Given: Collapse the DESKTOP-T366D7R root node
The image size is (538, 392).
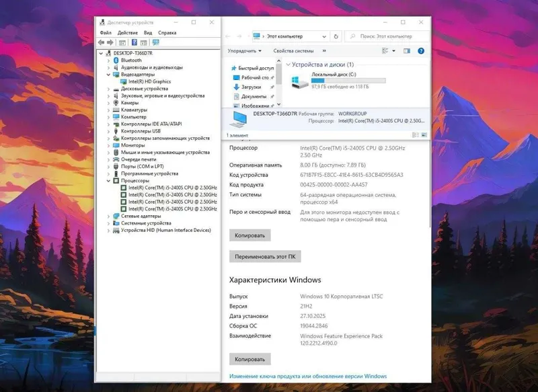Looking at the screenshot, I should pyautogui.click(x=101, y=54).
